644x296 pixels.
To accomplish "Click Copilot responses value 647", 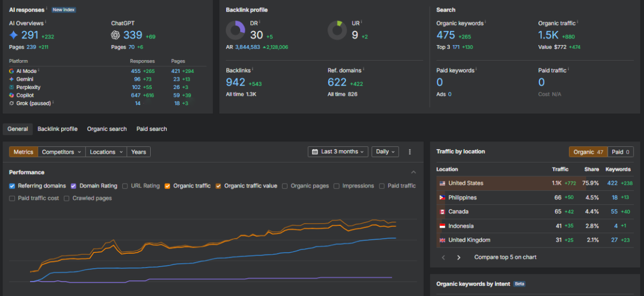I will (136, 95).
